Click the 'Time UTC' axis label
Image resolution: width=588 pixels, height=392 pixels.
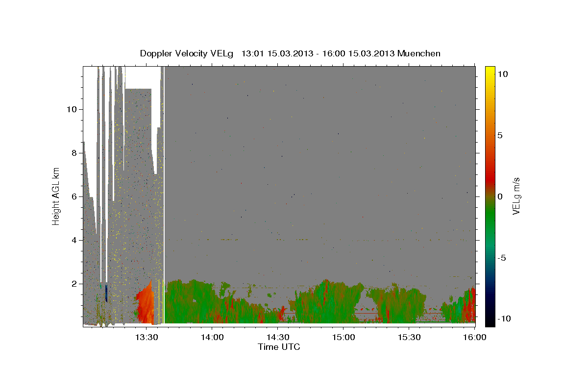(x=279, y=347)
